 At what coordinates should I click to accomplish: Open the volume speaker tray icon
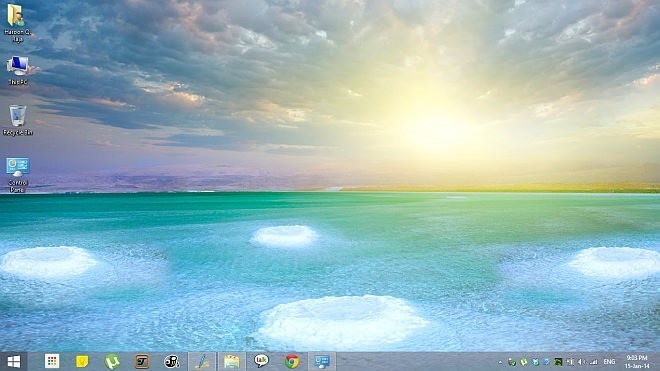click(x=582, y=362)
